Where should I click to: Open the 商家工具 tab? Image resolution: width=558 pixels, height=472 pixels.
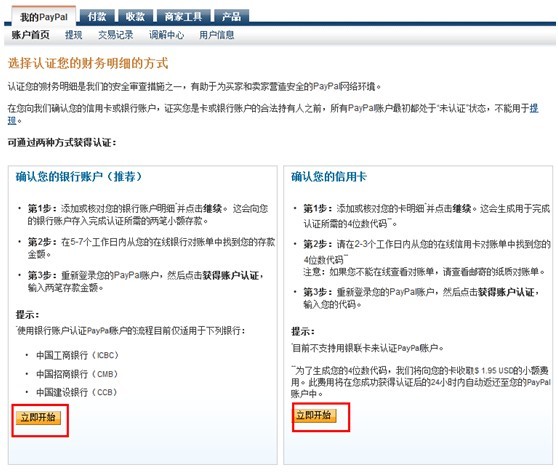pos(183,16)
